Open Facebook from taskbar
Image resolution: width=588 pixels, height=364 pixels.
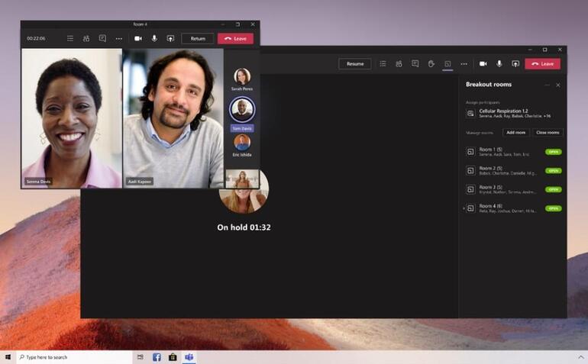click(x=157, y=357)
